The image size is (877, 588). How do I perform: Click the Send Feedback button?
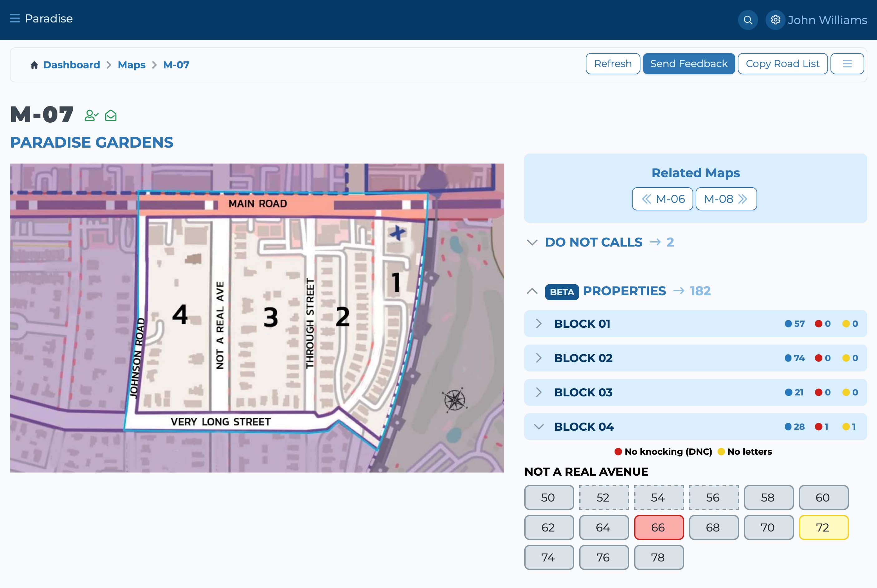click(x=688, y=64)
